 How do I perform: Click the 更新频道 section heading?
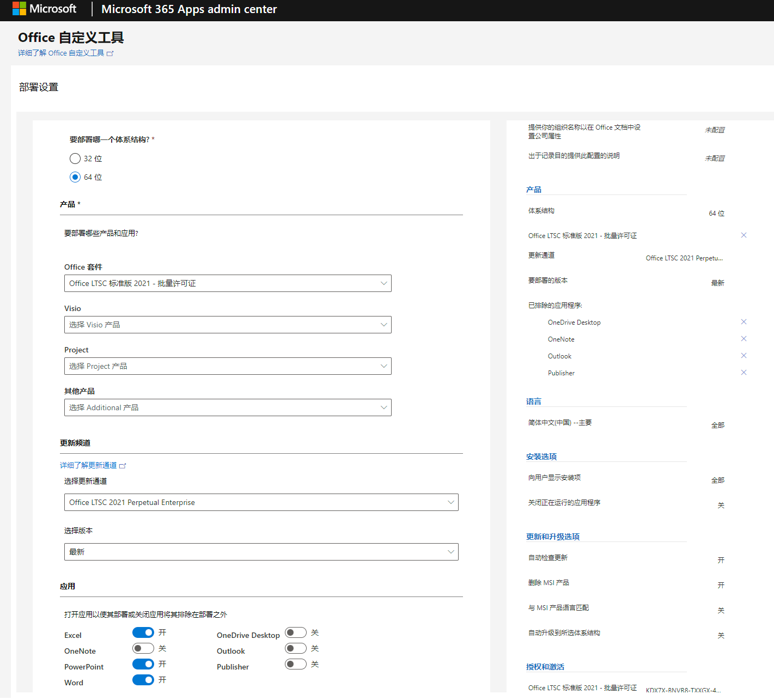coord(75,443)
